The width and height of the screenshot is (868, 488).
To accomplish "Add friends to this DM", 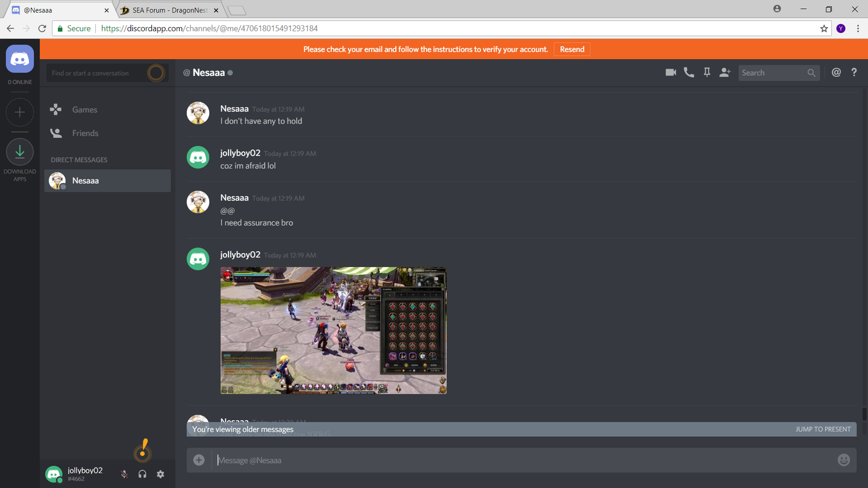I will tap(725, 72).
